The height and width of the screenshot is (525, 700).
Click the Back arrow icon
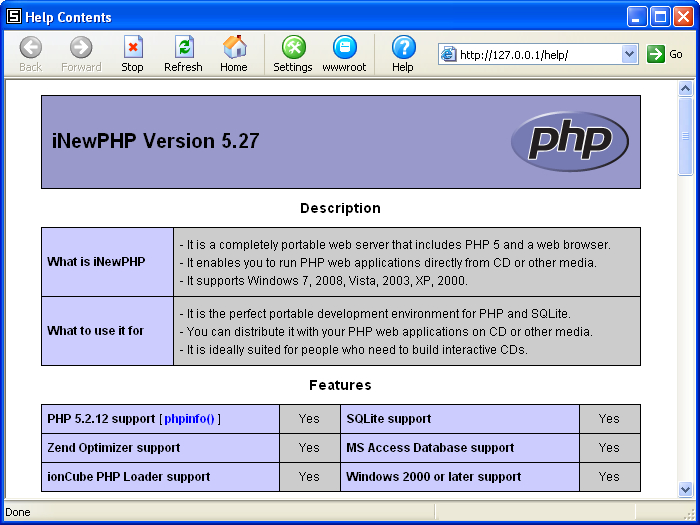pos(30,47)
